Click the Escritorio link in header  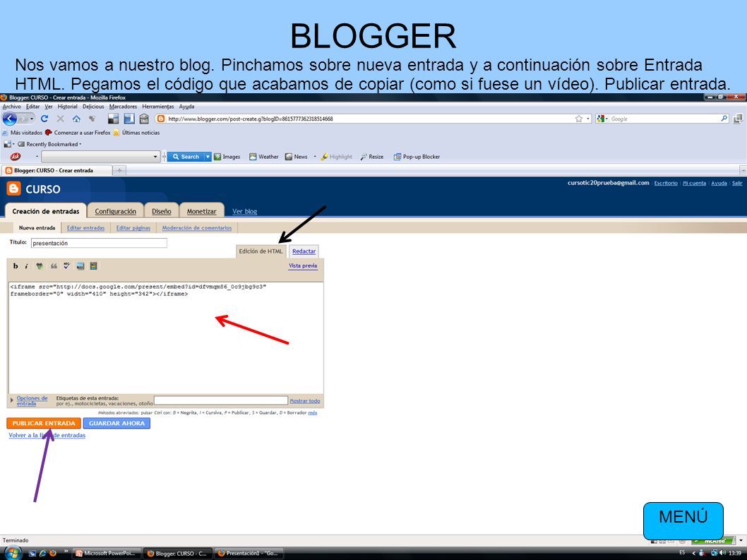pos(666,183)
